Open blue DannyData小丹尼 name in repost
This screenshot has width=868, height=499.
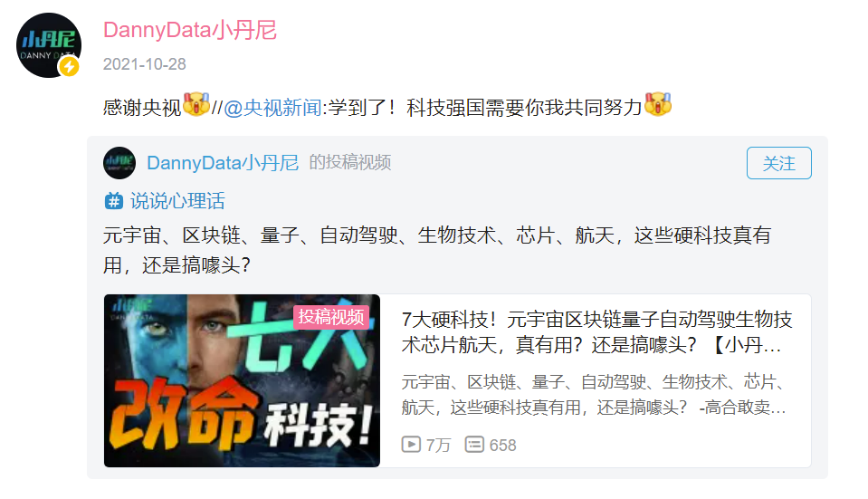(223, 163)
